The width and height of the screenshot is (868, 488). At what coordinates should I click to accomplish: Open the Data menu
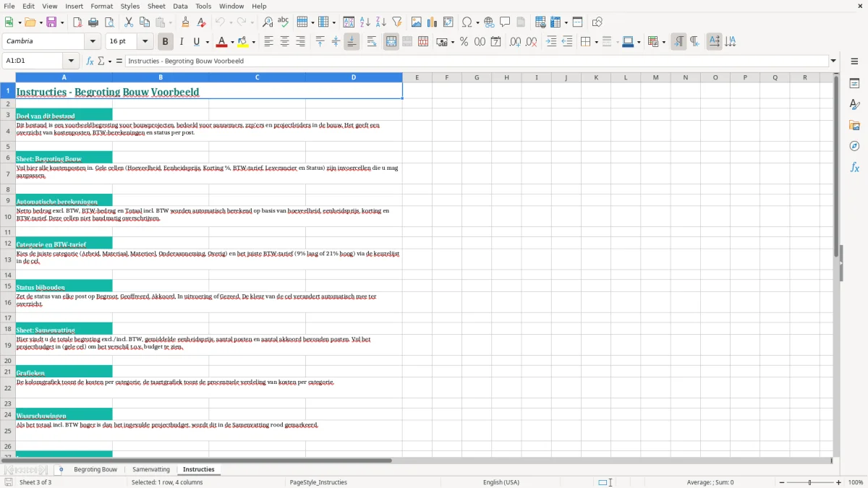(x=180, y=6)
